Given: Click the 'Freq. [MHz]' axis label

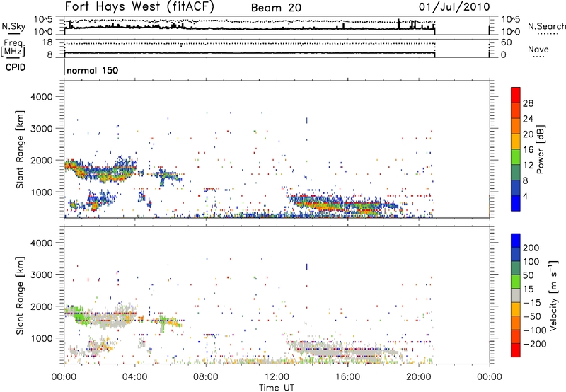Looking at the screenshot, I should tap(13, 48).
